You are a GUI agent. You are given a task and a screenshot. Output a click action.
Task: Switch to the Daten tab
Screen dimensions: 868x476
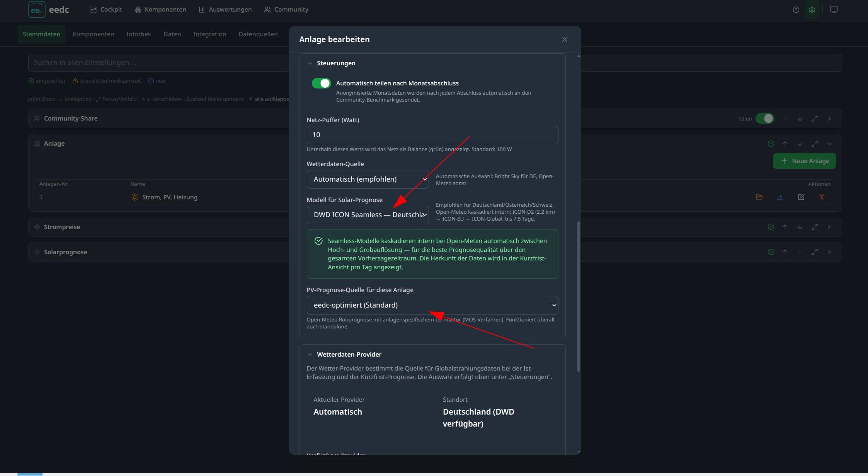[172, 34]
